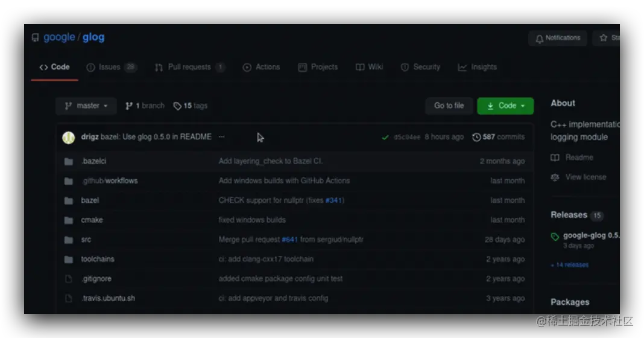Open 'Add windows builds with GitHub Actions' commit

(284, 181)
